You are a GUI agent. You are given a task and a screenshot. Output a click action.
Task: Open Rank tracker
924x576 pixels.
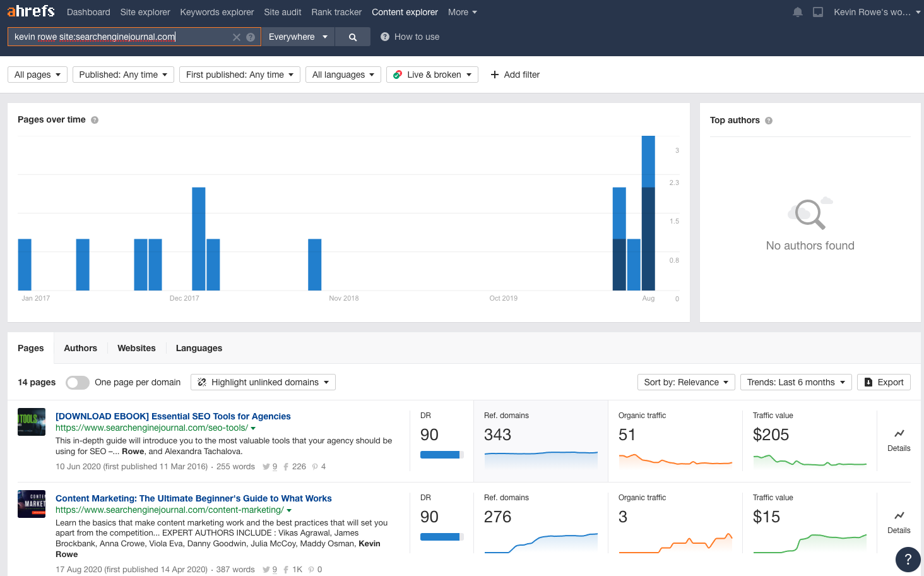pyautogui.click(x=336, y=12)
